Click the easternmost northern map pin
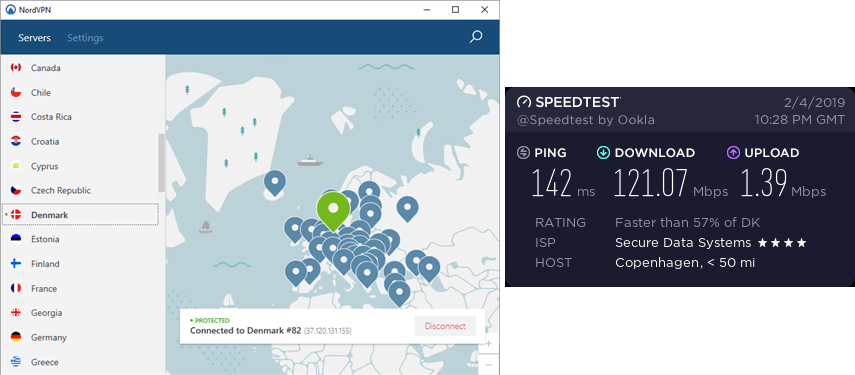 click(407, 209)
